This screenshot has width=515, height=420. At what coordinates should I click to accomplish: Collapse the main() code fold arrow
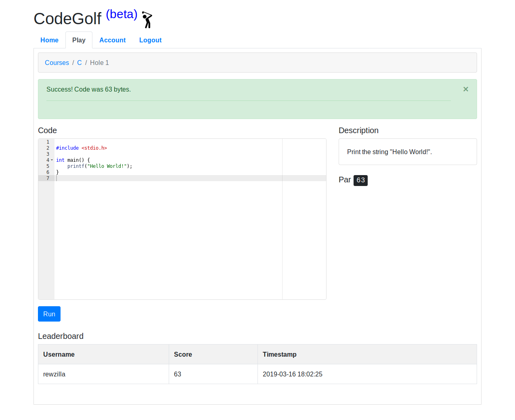tap(52, 160)
